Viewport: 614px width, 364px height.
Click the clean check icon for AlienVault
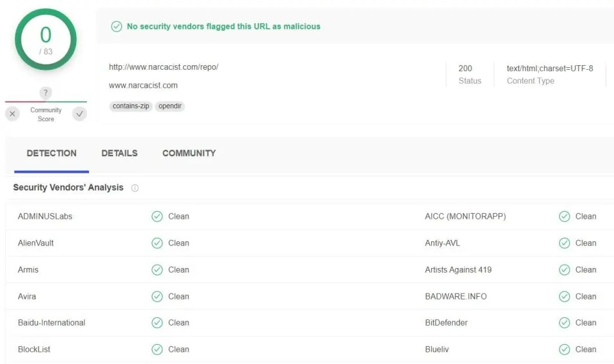[x=157, y=243]
